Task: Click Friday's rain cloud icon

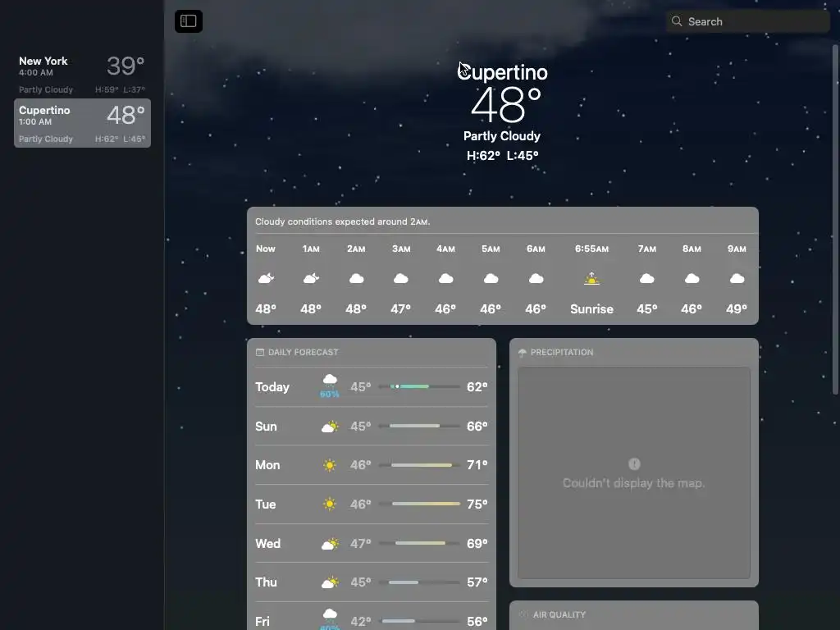Action: tap(330, 619)
